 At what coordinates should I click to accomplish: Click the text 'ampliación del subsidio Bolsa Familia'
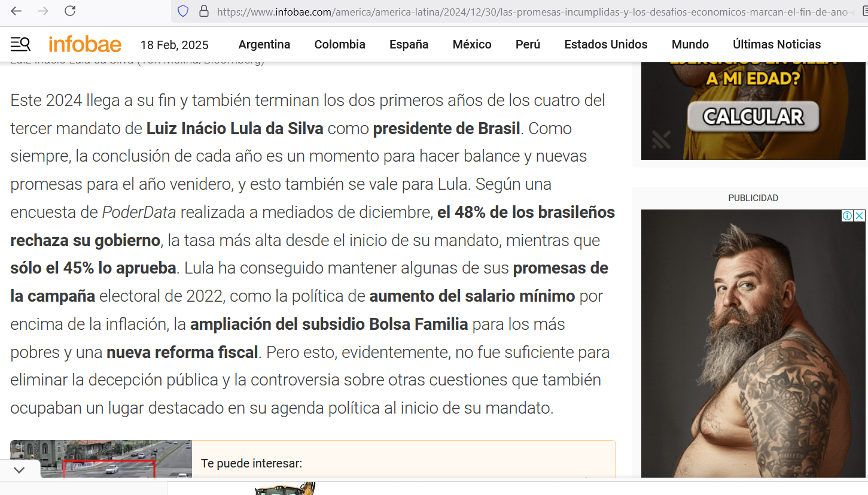pyautogui.click(x=329, y=324)
